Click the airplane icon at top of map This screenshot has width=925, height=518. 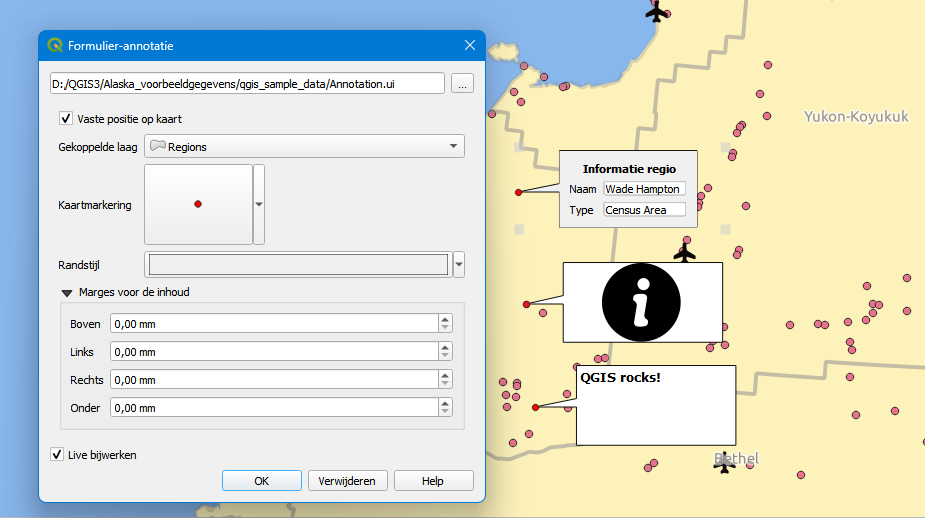tap(656, 11)
